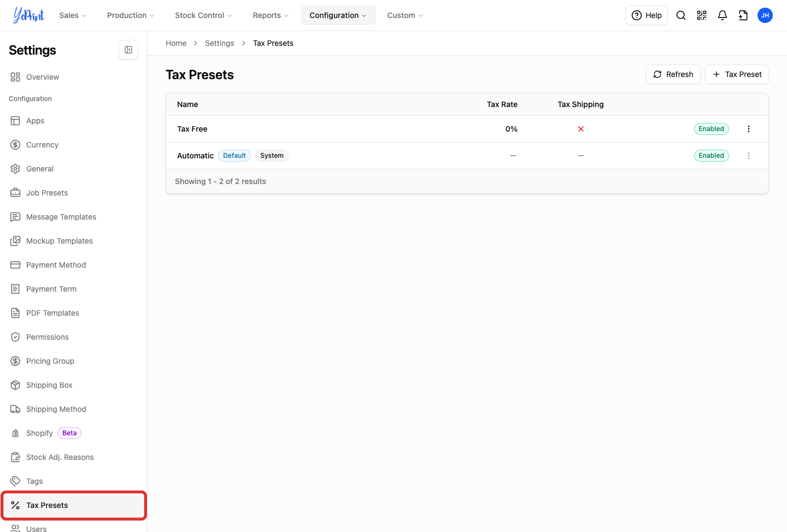This screenshot has height=532, width=787.
Task: Open Permissions settings
Action: [73, 337]
